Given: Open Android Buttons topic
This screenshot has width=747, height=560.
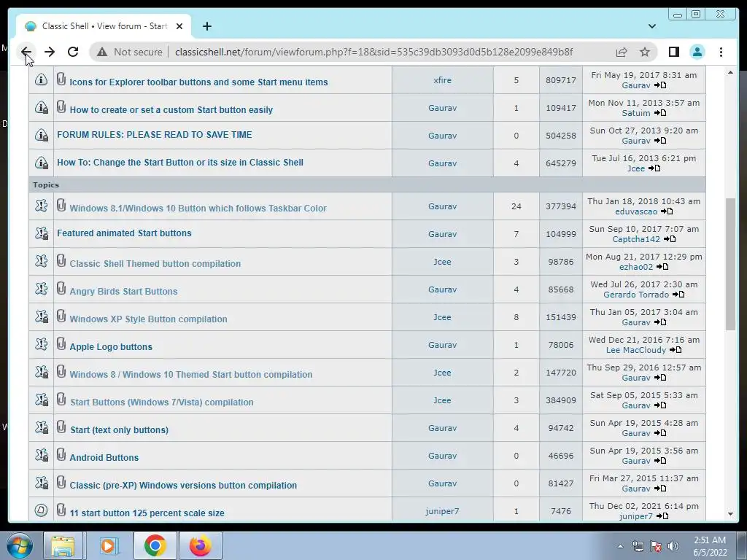Looking at the screenshot, I should (x=104, y=457).
